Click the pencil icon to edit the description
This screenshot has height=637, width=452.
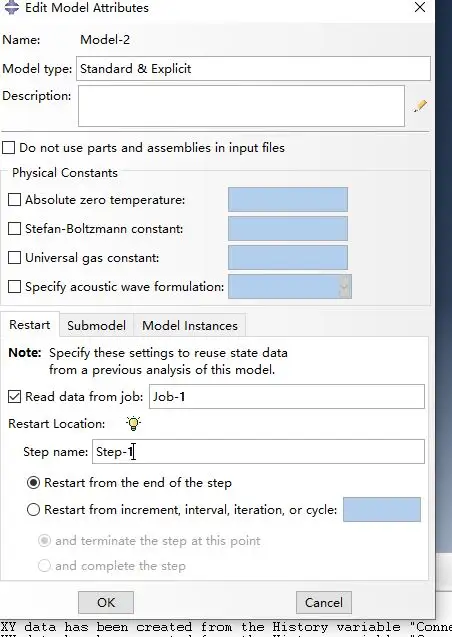click(x=420, y=106)
